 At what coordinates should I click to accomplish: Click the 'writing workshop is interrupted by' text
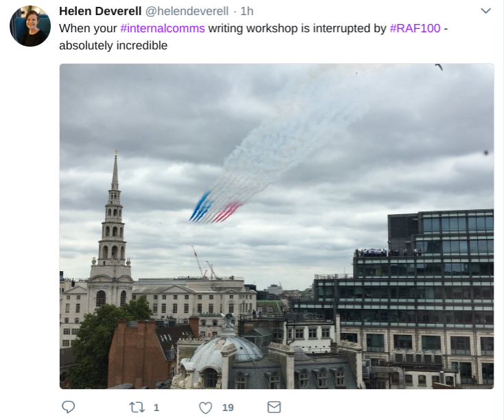click(297, 28)
